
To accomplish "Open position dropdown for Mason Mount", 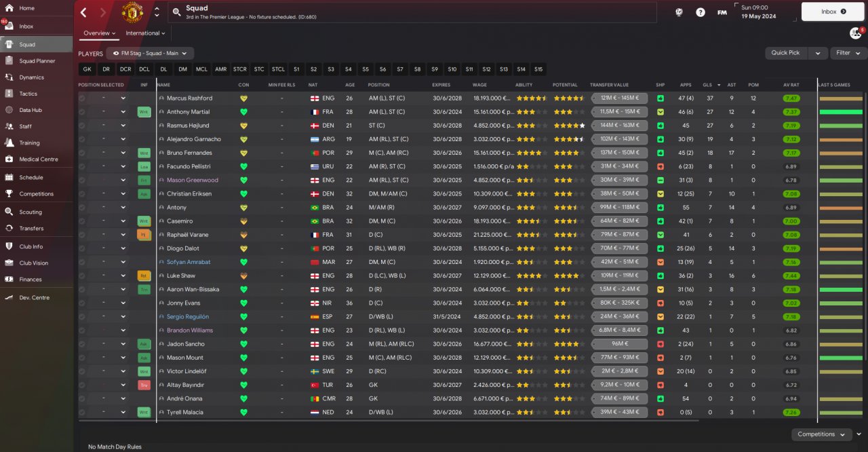I will 123,358.
